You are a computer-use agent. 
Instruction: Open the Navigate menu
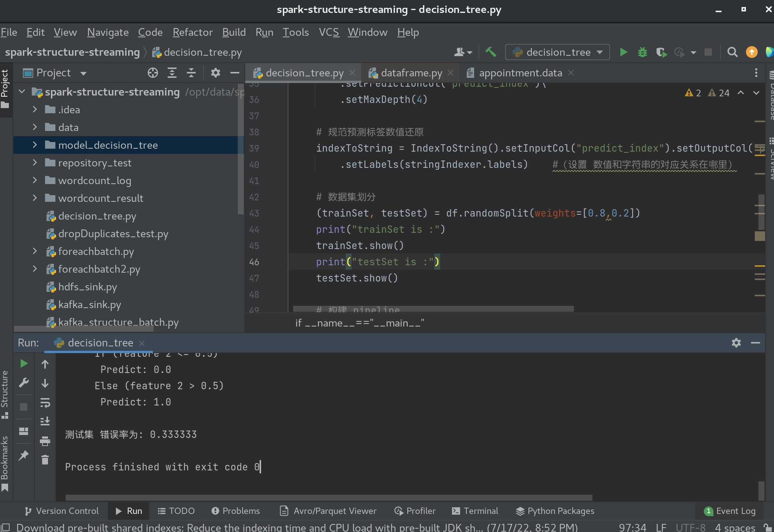(108, 32)
